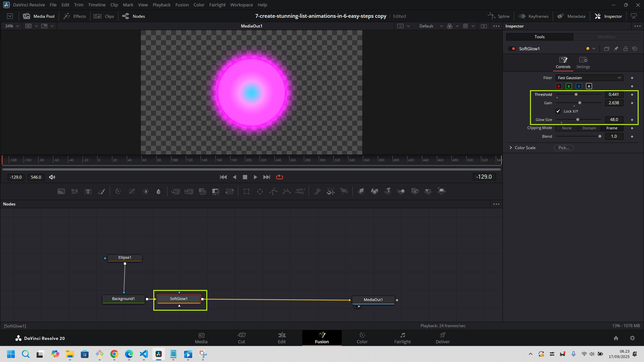Screen dimensions: 644x362
Task: Add a Rectangle mask tool
Action: tap(247, 191)
